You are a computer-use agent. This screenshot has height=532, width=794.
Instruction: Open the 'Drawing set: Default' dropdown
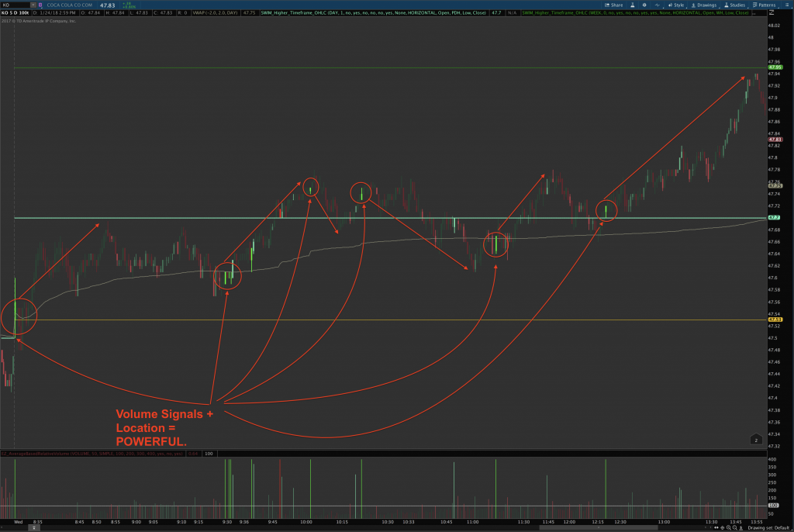coord(769,527)
